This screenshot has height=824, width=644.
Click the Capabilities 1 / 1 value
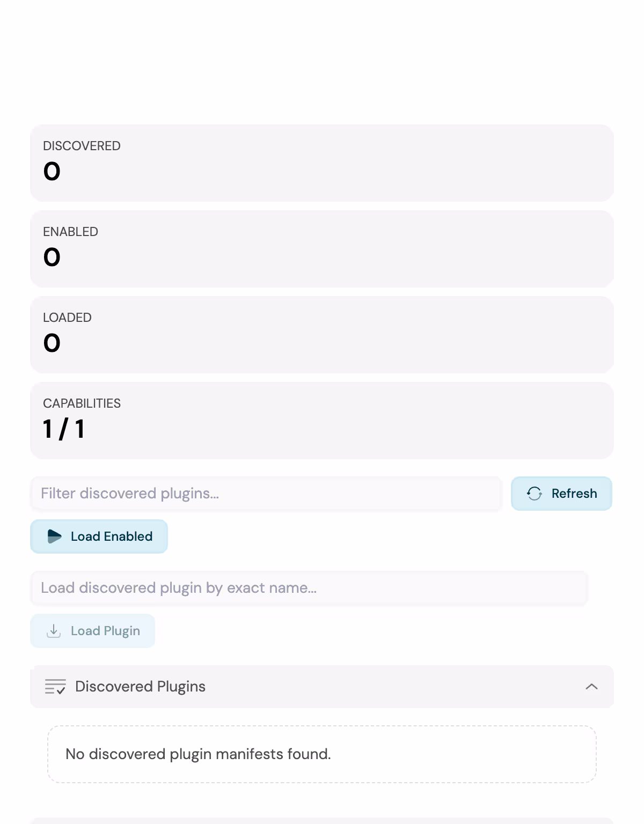pos(64,429)
